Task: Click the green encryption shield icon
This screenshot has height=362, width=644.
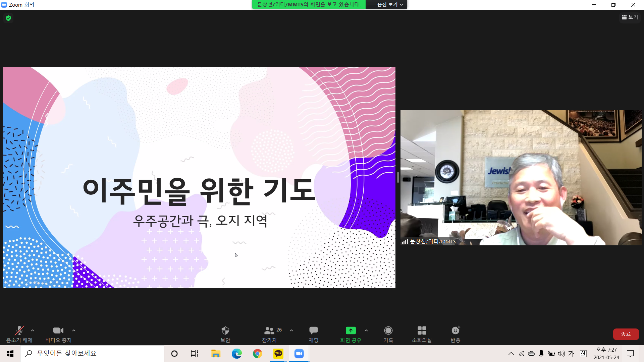Action: [x=8, y=18]
